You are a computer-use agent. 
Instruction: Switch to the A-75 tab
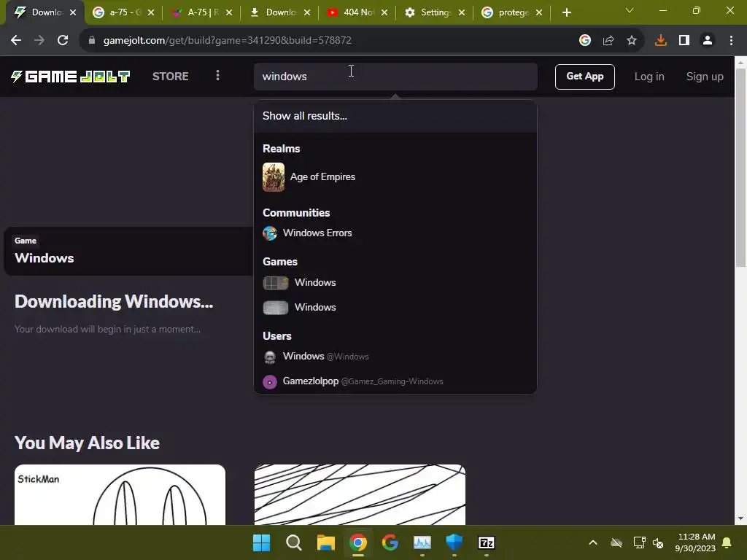coord(201,13)
